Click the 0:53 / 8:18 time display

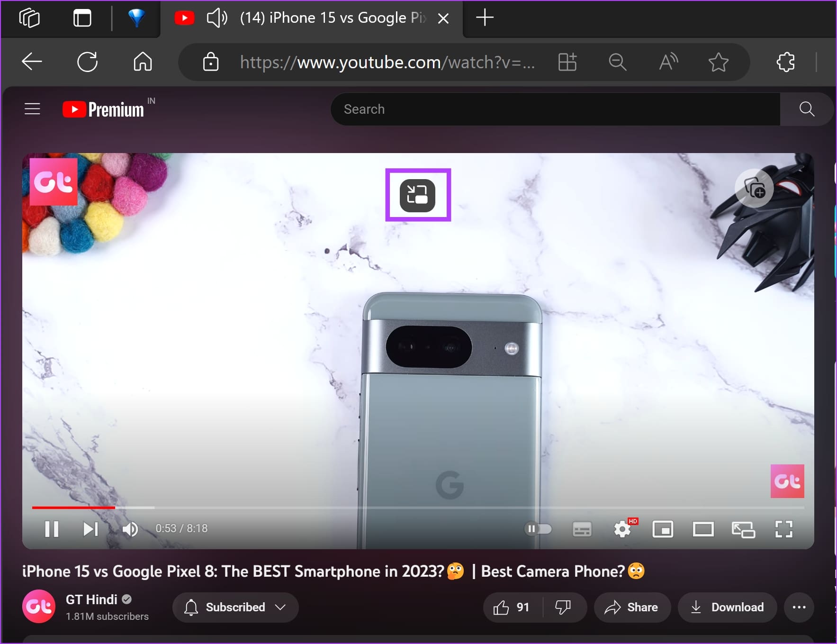(181, 528)
